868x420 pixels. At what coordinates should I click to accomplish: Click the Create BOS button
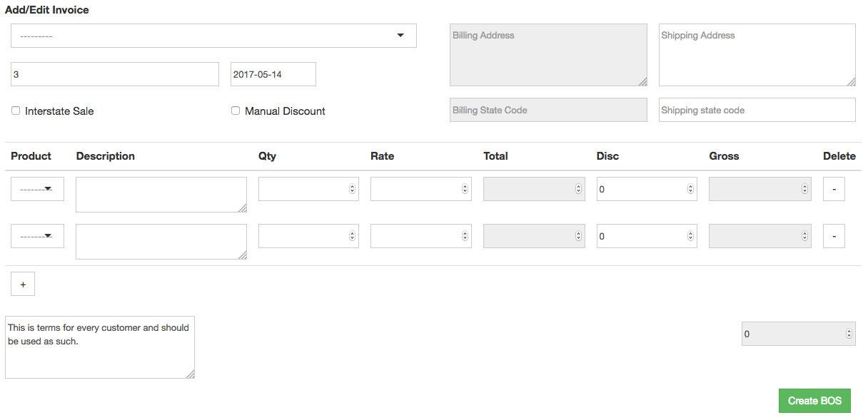pyautogui.click(x=814, y=401)
